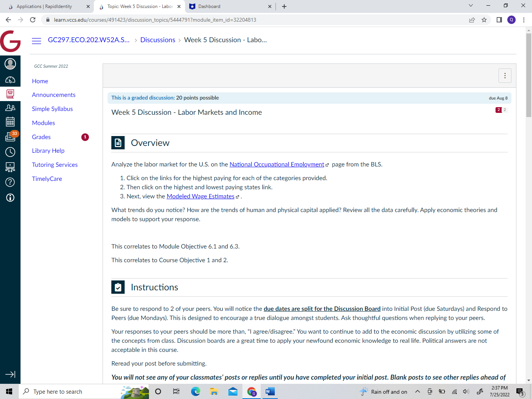Adjust the speaker volume from the system tray
The image size is (532, 399).
coord(466,391)
